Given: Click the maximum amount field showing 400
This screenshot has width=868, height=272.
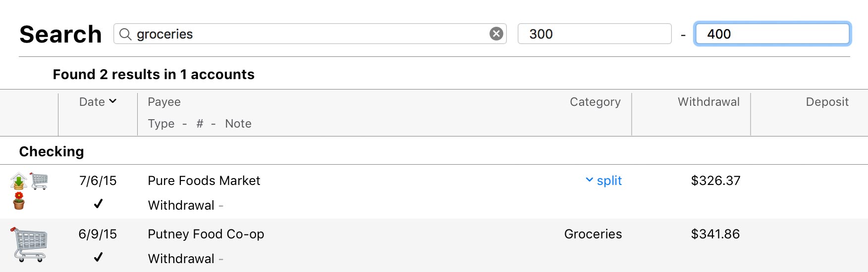Looking at the screenshot, I should (772, 34).
